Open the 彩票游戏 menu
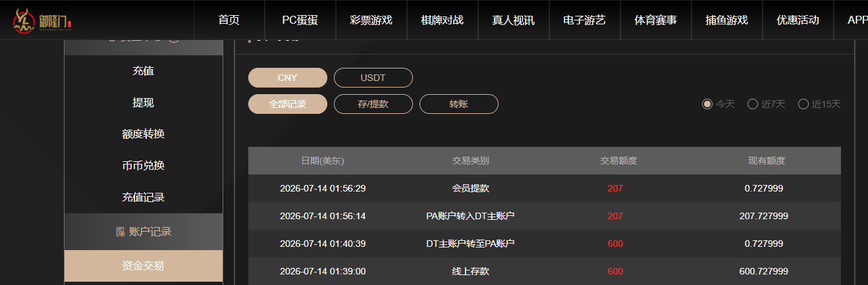Screen dimensions: 868x285 click(371, 20)
